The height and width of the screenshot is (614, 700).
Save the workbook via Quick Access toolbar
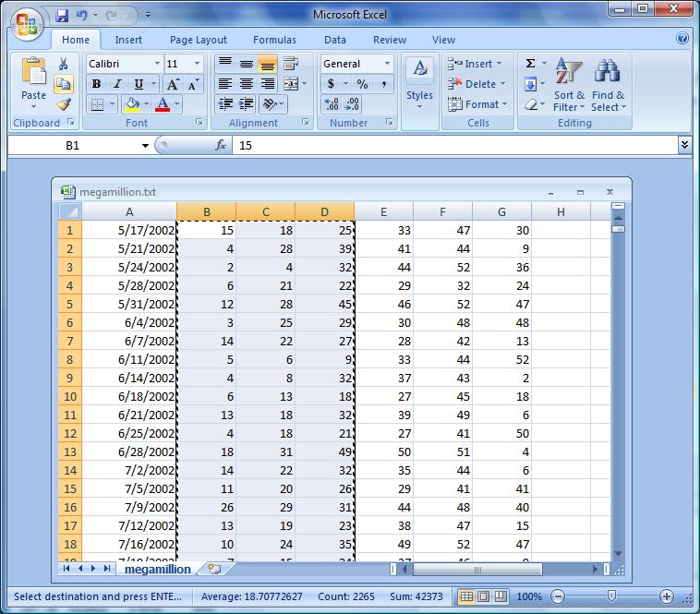click(x=62, y=16)
